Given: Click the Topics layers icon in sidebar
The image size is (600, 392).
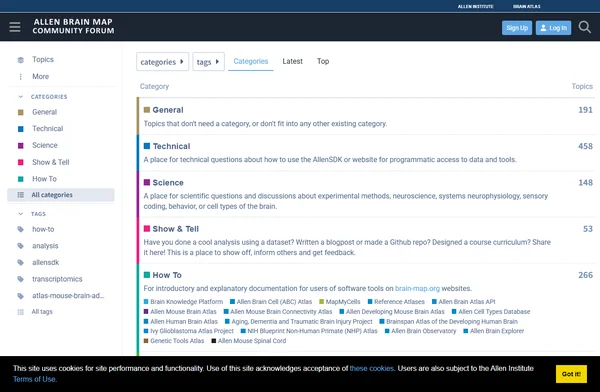Looking at the screenshot, I should 21,60.
